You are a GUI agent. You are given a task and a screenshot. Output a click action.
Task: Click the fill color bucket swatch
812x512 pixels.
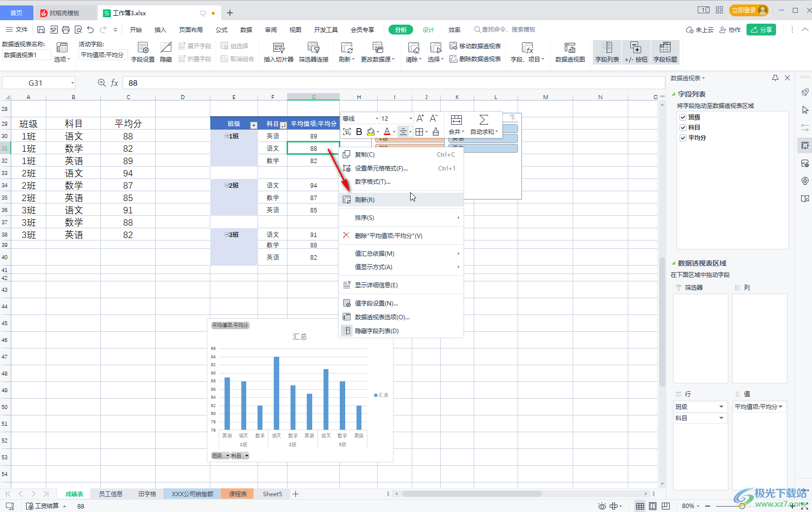[x=371, y=132]
